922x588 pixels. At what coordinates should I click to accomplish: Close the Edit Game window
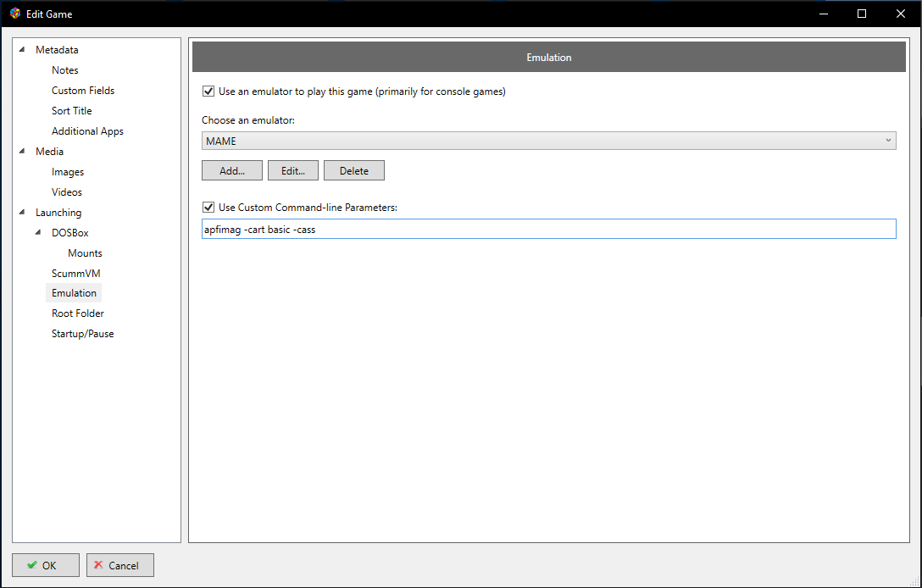click(900, 14)
